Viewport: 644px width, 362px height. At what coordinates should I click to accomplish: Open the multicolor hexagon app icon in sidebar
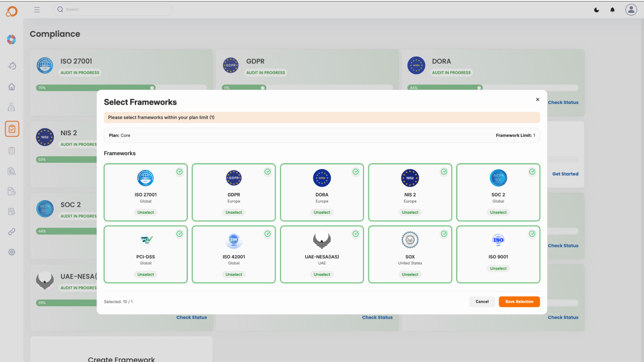click(x=12, y=39)
